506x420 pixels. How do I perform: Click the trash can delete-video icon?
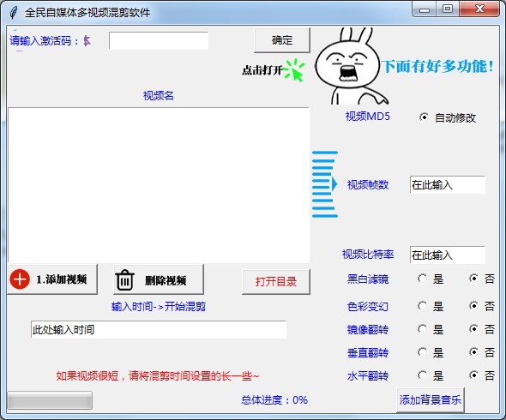coord(124,280)
